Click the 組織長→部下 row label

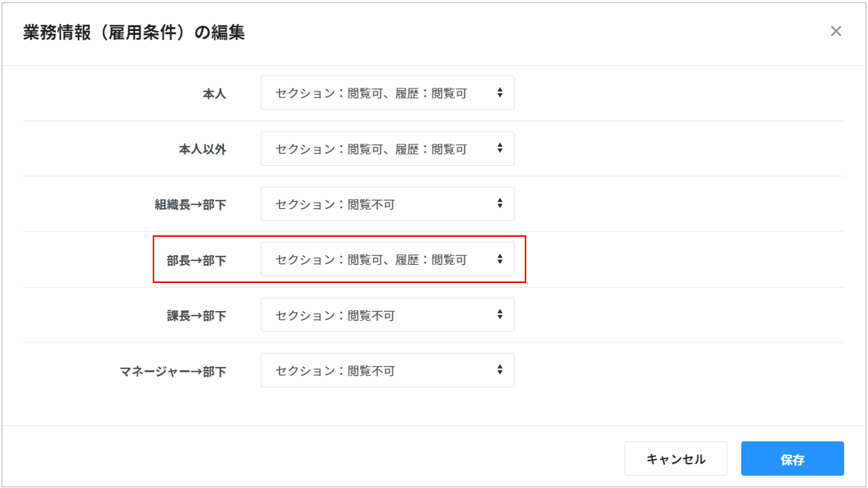coord(191,205)
